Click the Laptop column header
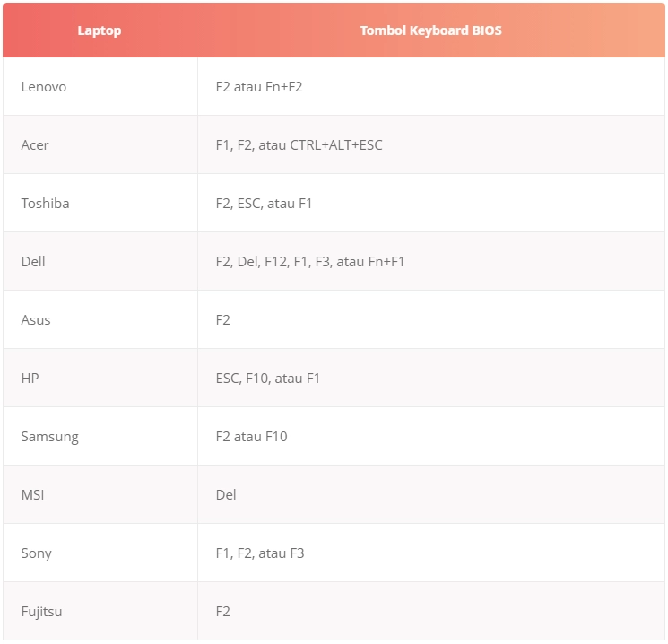 pyautogui.click(x=99, y=30)
